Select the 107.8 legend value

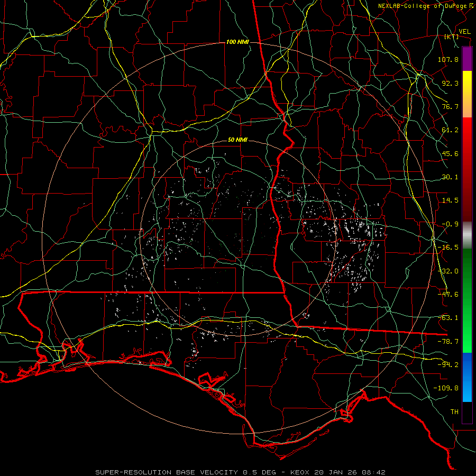click(448, 59)
